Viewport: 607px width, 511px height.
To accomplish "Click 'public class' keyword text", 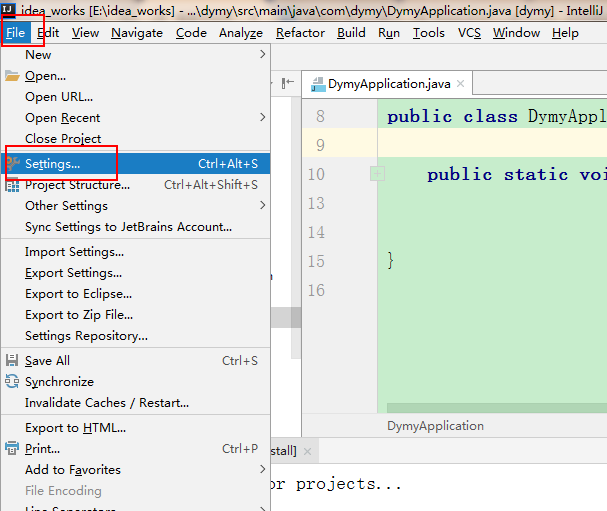I will coord(452,117).
